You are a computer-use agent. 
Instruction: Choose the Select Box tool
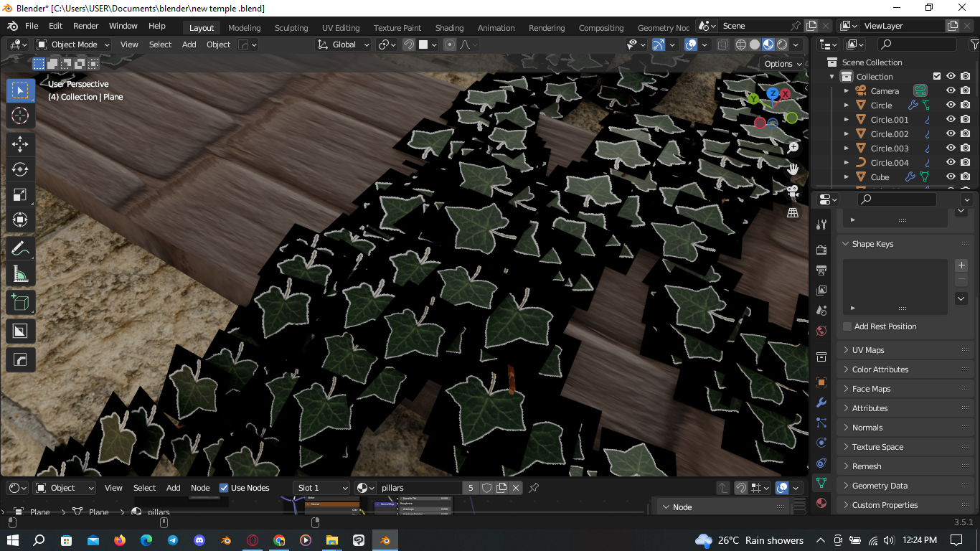point(20,90)
